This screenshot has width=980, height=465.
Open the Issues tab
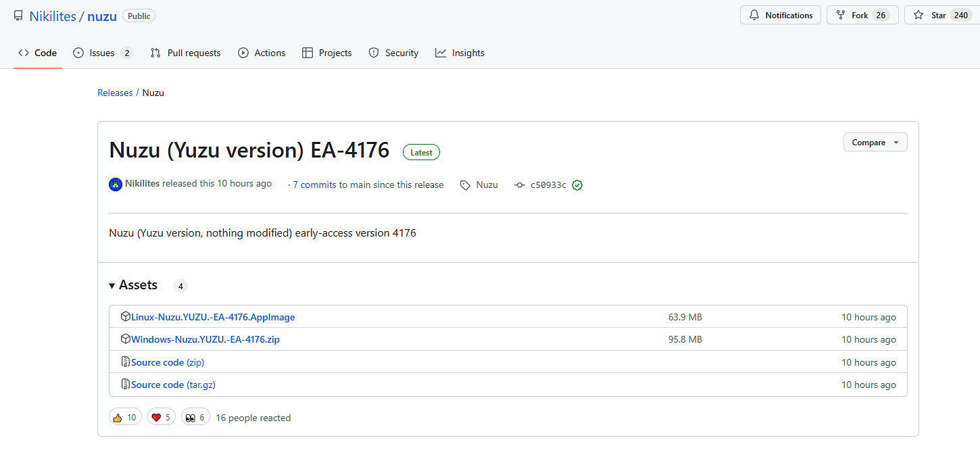[102, 53]
